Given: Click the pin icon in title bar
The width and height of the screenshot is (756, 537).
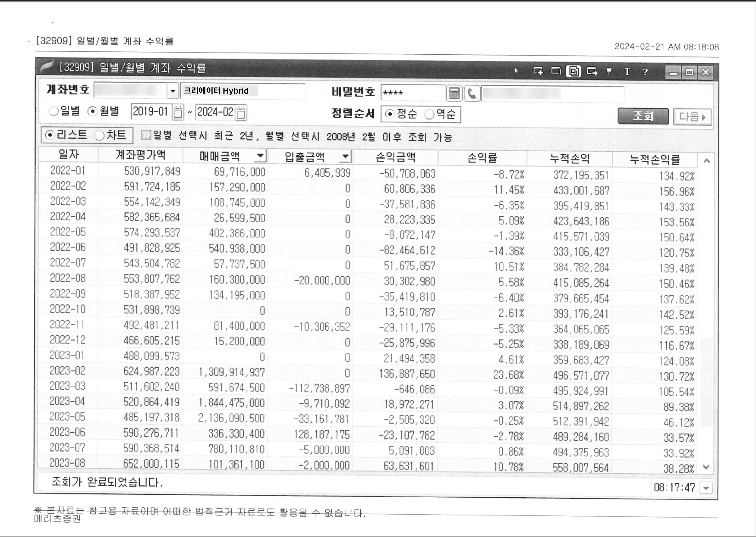Looking at the screenshot, I should [x=609, y=71].
